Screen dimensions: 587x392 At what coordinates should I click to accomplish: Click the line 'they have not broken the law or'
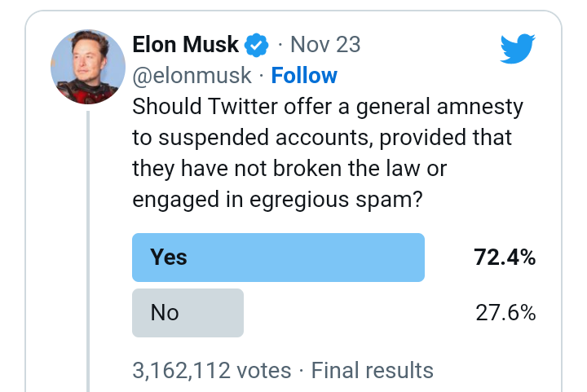pos(289,169)
